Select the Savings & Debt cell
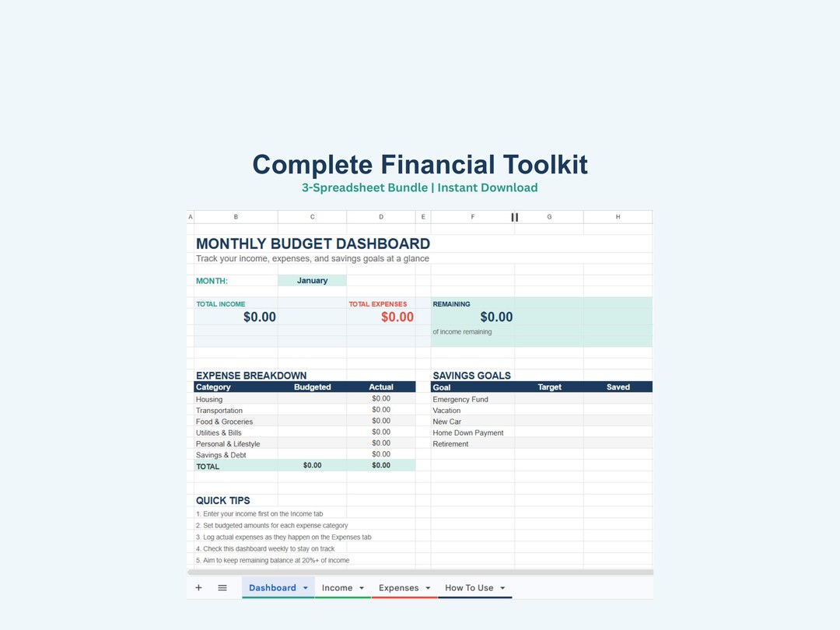This screenshot has height=630, width=840. point(236,455)
